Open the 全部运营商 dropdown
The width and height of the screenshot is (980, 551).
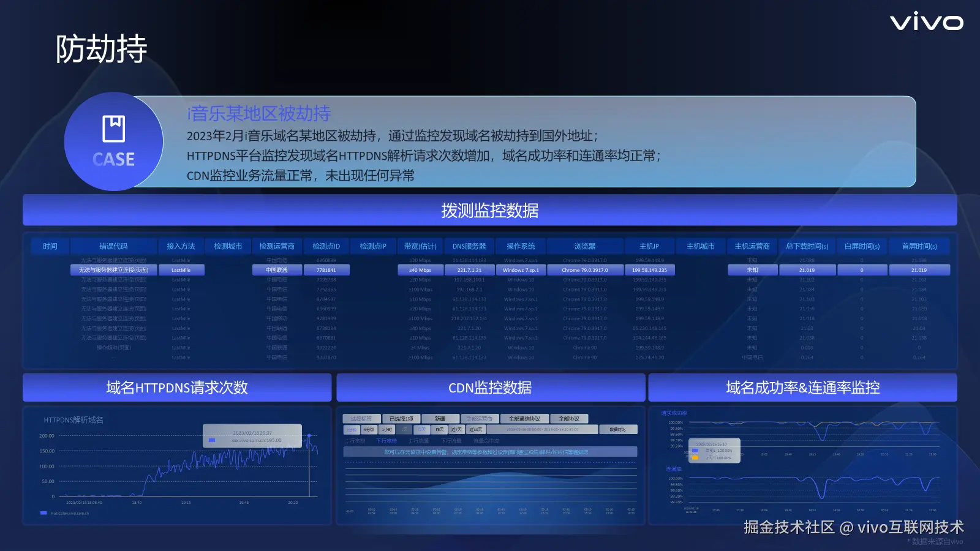click(x=480, y=419)
